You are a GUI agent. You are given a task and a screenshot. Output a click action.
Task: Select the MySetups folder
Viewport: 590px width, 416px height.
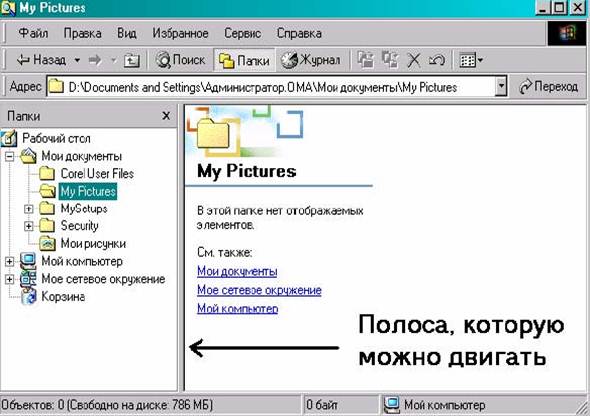84,208
